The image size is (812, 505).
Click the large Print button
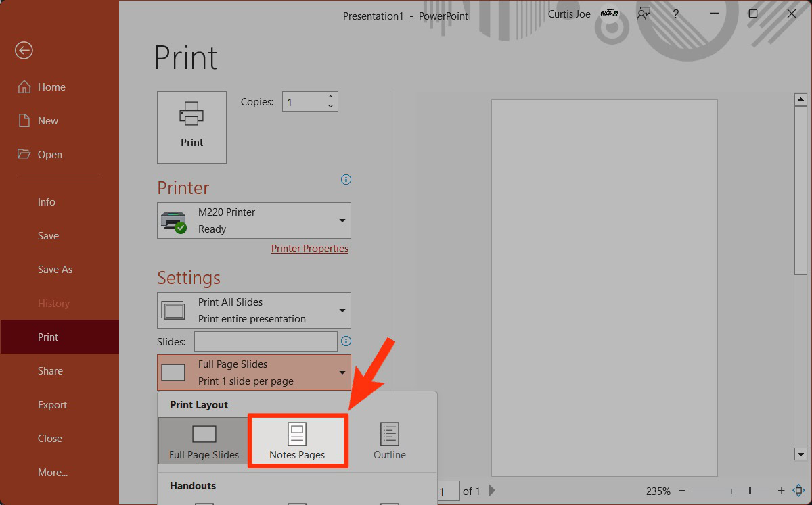(191, 127)
